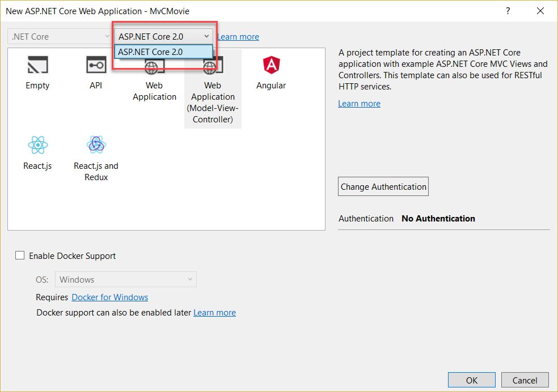Open the ASP.NET Core 2.0 version dropdown
558x392 pixels.
tap(163, 37)
